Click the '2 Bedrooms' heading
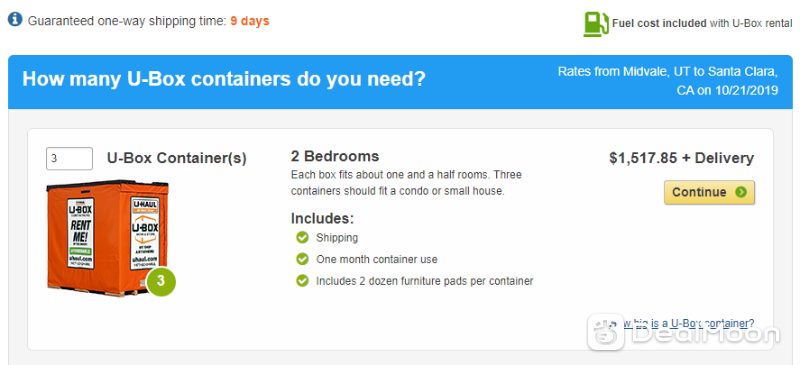Viewport: 800px width, 365px height. (x=335, y=156)
